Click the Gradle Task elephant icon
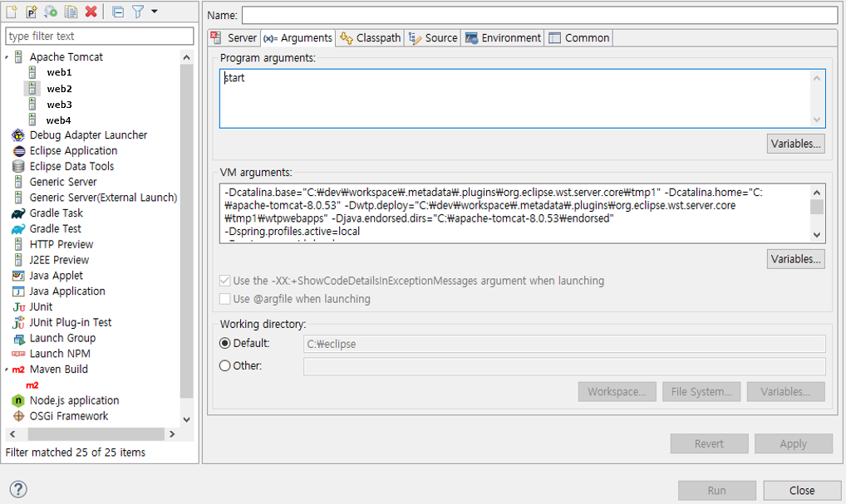The image size is (846, 504). 18,213
